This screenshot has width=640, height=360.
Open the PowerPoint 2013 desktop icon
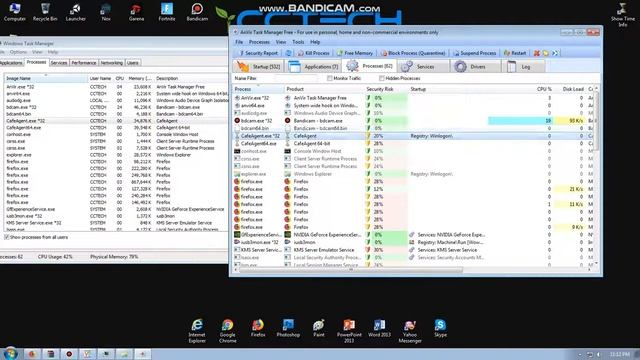(x=349, y=331)
